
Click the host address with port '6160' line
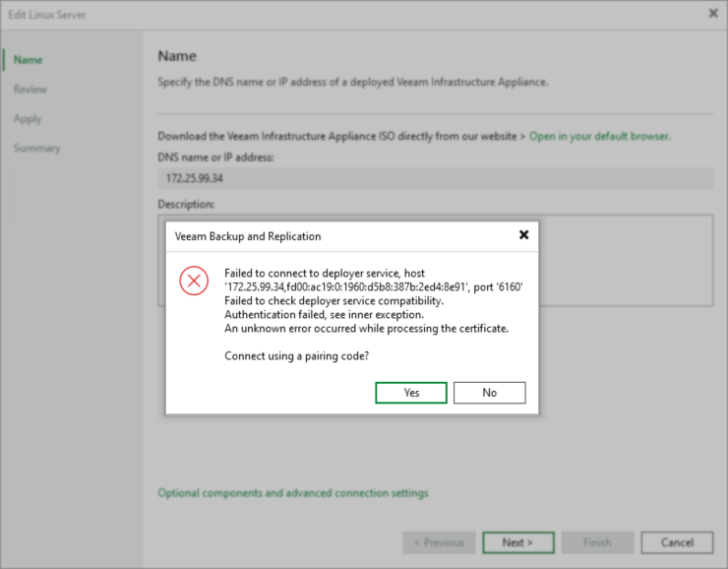pos(374,287)
